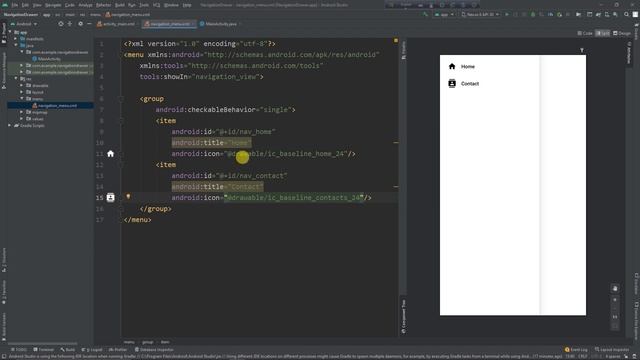Open the Navigate menu
The height and width of the screenshot is (360, 640).
pyautogui.click(x=53, y=5)
